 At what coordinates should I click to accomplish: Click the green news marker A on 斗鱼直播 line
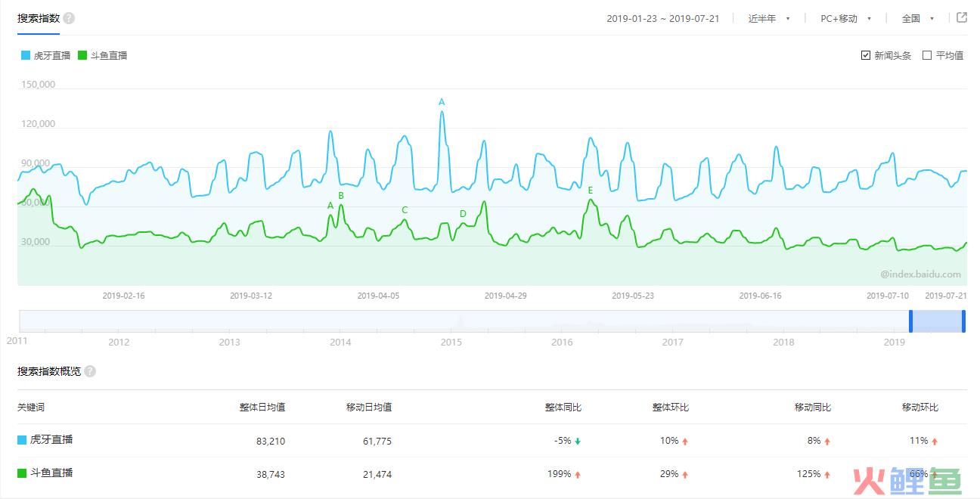pyautogui.click(x=330, y=206)
